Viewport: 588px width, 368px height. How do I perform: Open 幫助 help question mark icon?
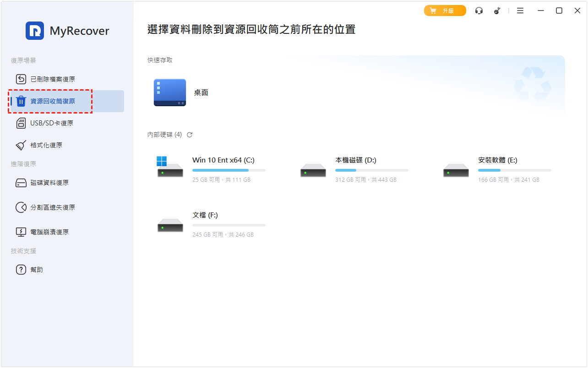(x=21, y=270)
